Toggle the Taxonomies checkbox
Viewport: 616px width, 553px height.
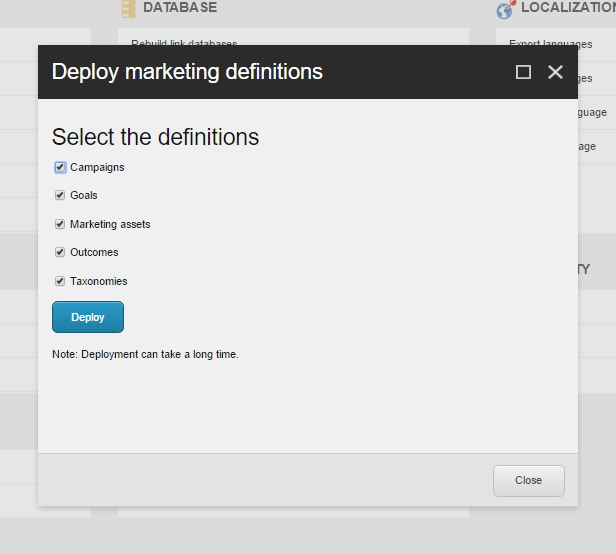(60, 282)
